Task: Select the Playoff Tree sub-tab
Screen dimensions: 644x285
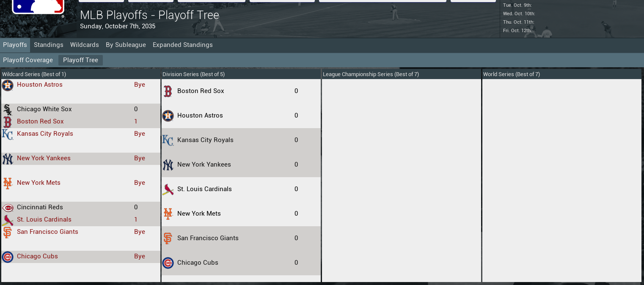Action: click(x=80, y=60)
